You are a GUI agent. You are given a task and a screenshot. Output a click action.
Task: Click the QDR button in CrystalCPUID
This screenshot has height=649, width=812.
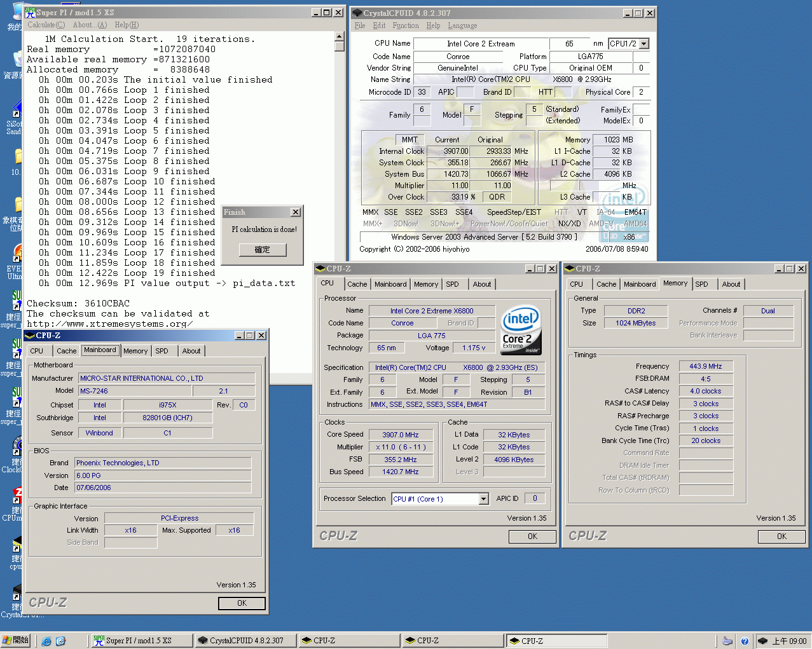(497, 197)
